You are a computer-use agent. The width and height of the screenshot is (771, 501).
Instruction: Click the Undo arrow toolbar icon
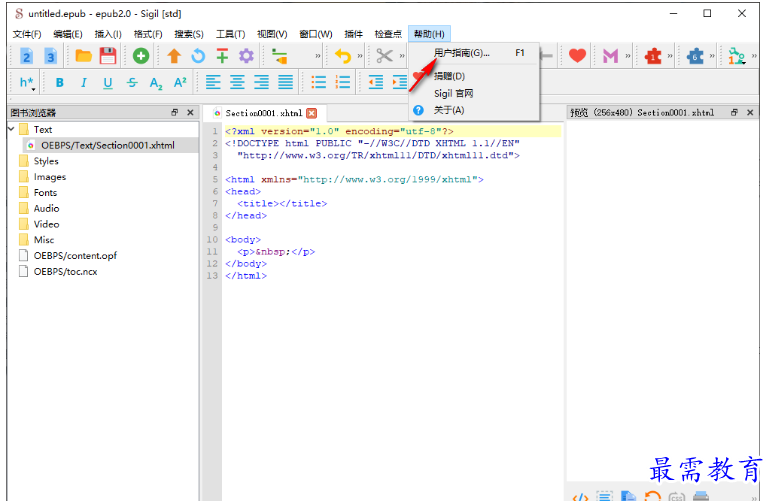point(343,56)
